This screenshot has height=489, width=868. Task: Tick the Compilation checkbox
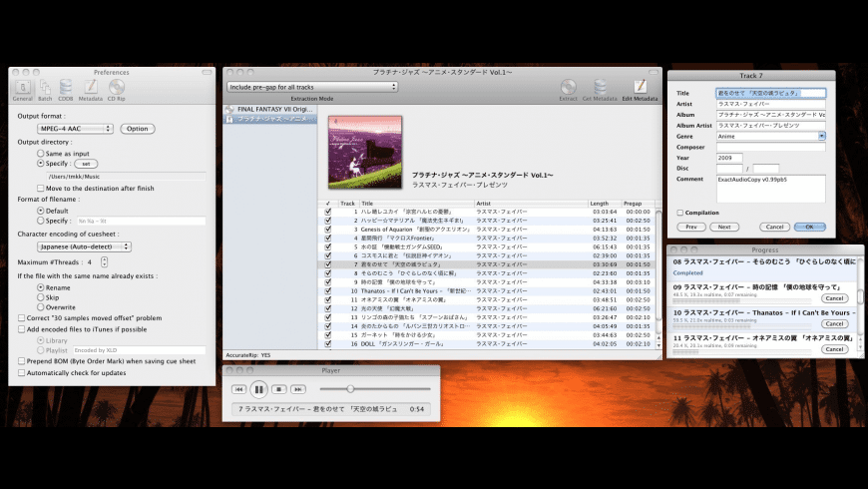[679, 213]
